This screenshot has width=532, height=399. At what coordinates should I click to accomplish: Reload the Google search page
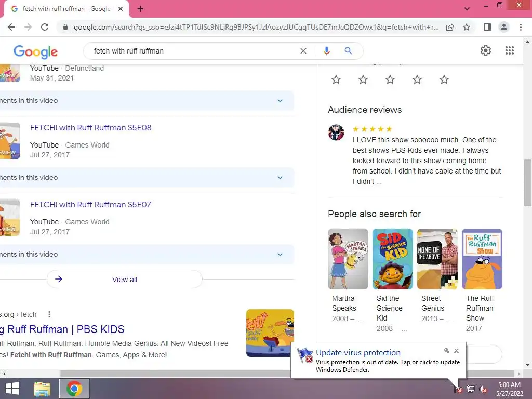pyautogui.click(x=45, y=27)
